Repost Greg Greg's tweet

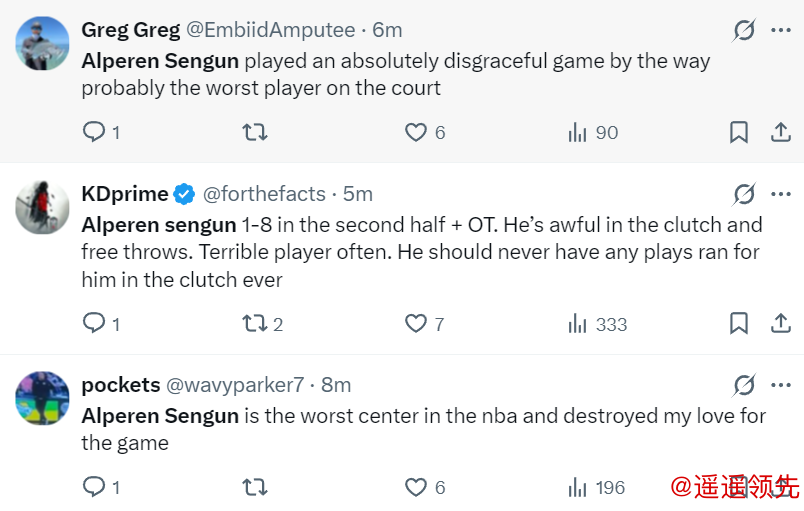[x=255, y=132]
